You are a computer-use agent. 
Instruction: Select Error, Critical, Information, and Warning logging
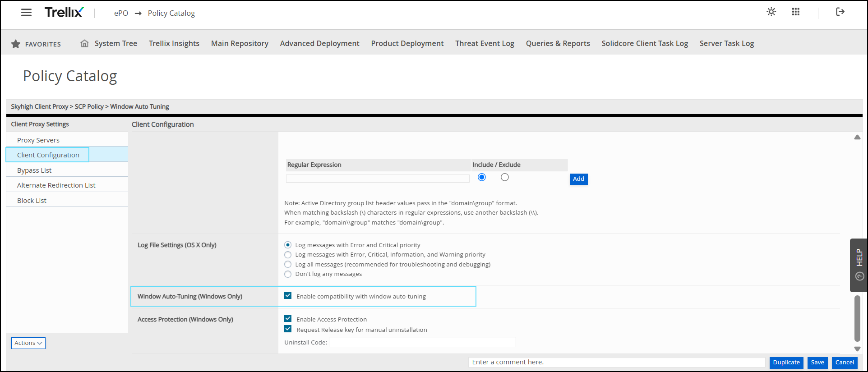288,255
